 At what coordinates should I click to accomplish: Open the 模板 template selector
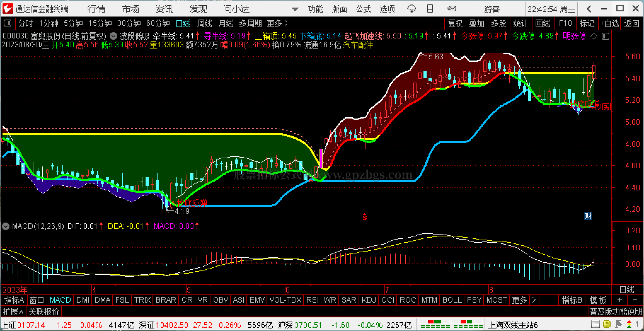[598, 300]
